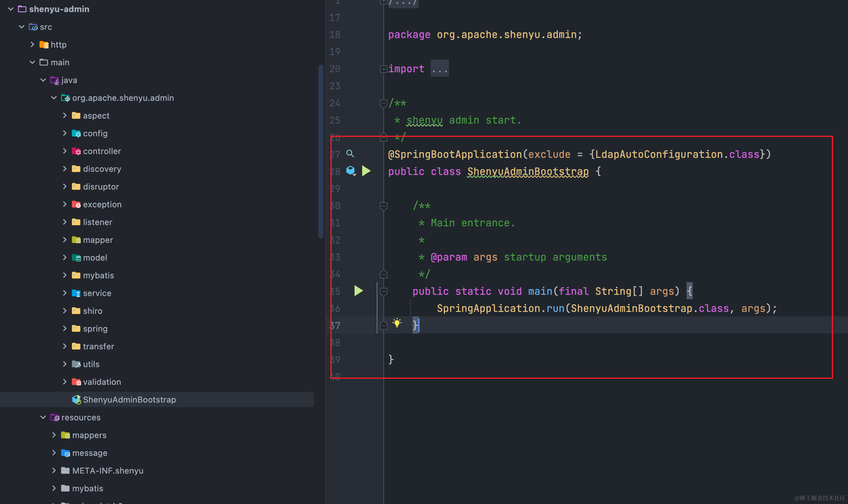Click the SpringApplication run method call
Screen dimensions: 848x504
tap(555, 308)
